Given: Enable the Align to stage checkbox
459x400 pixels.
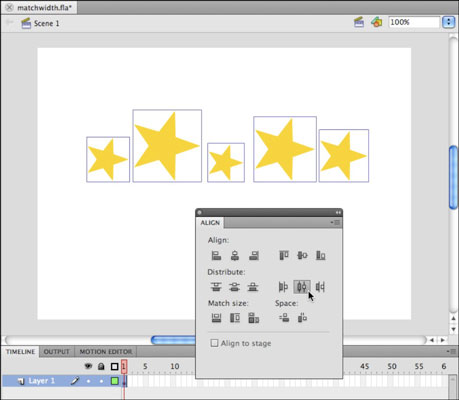Looking at the screenshot, I should [214, 343].
